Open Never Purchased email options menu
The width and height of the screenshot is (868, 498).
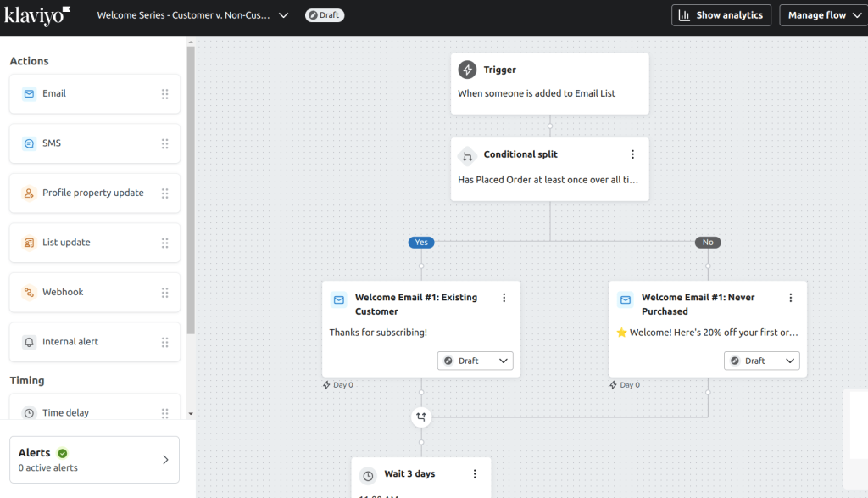coord(791,298)
